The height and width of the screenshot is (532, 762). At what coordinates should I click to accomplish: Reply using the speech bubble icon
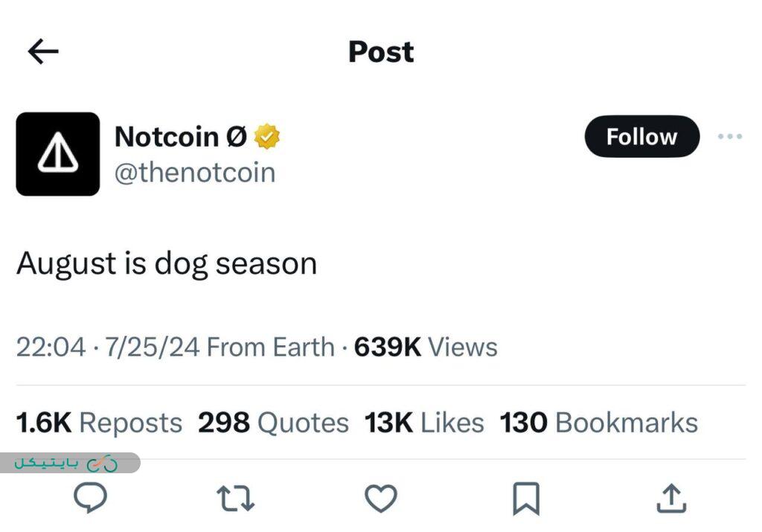(x=91, y=498)
